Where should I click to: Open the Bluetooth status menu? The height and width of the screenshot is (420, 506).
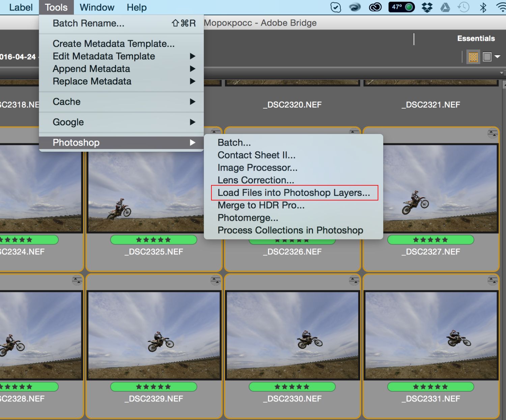pyautogui.click(x=483, y=7)
